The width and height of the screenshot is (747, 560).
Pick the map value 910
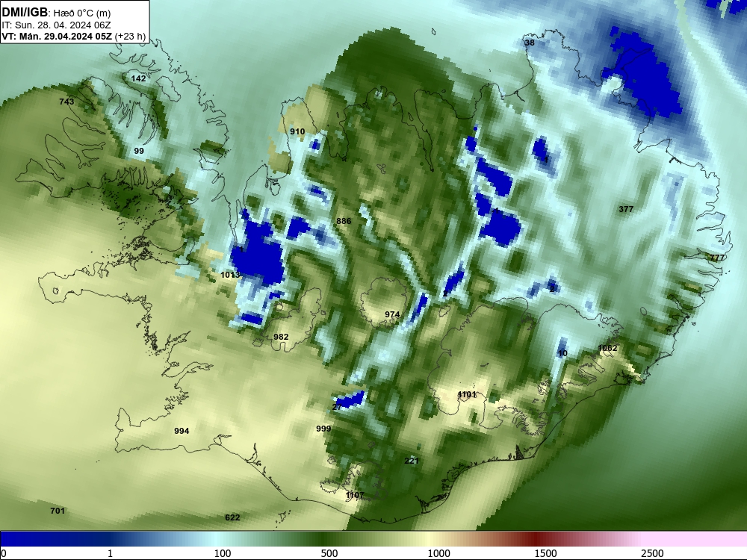click(x=297, y=132)
